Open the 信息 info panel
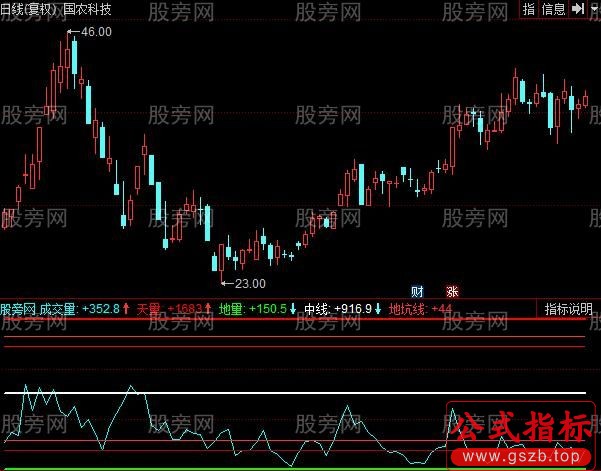The image size is (601, 471). (554, 9)
